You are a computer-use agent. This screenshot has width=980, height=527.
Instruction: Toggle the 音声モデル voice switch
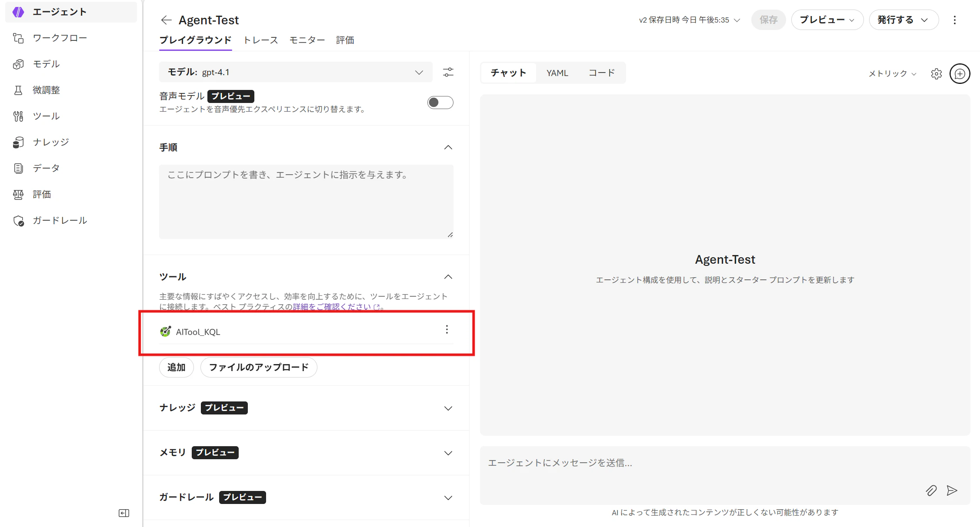click(440, 103)
